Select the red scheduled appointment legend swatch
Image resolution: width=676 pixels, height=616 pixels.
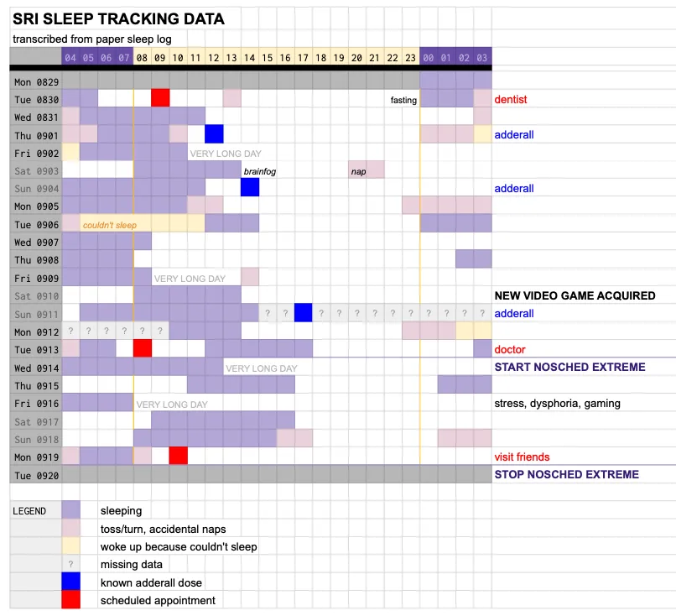(x=71, y=600)
